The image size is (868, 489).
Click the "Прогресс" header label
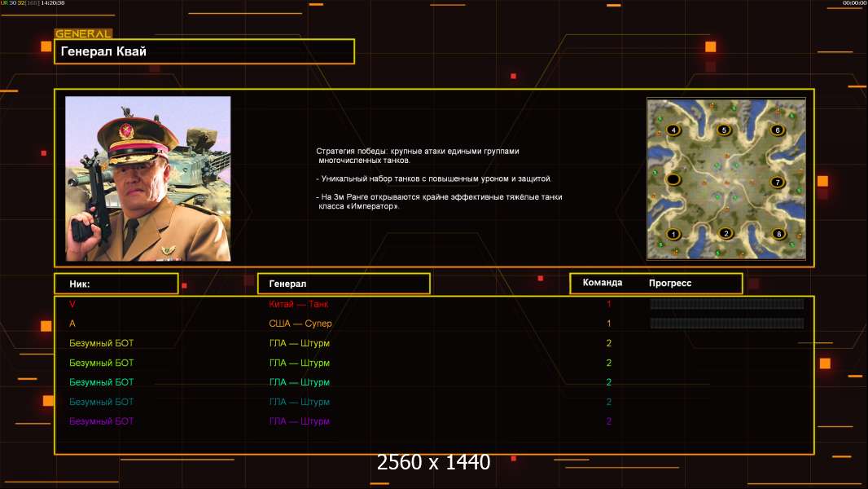click(670, 283)
